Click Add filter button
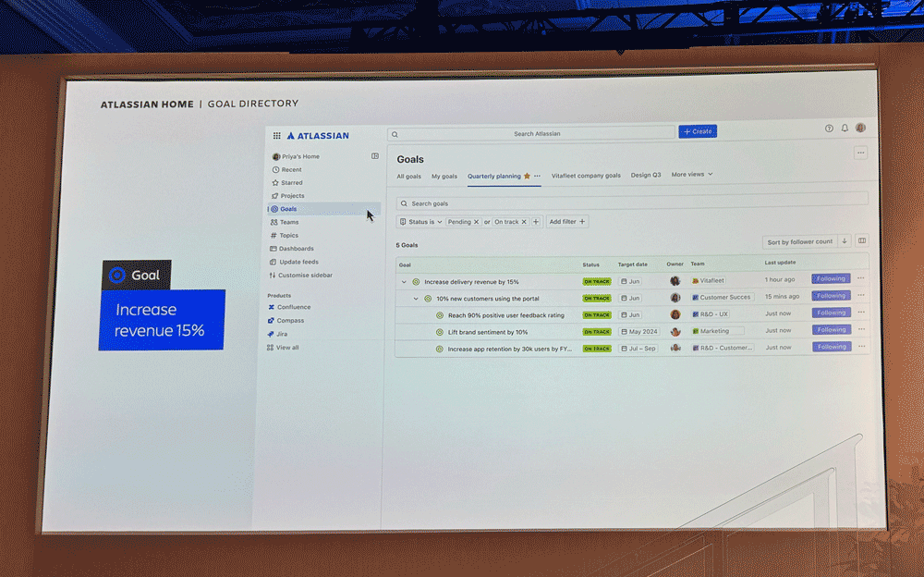The height and width of the screenshot is (577, 924). click(x=567, y=222)
